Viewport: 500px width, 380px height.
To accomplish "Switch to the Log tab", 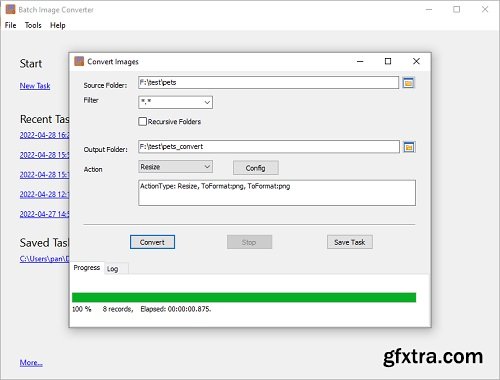I will pyautogui.click(x=113, y=269).
